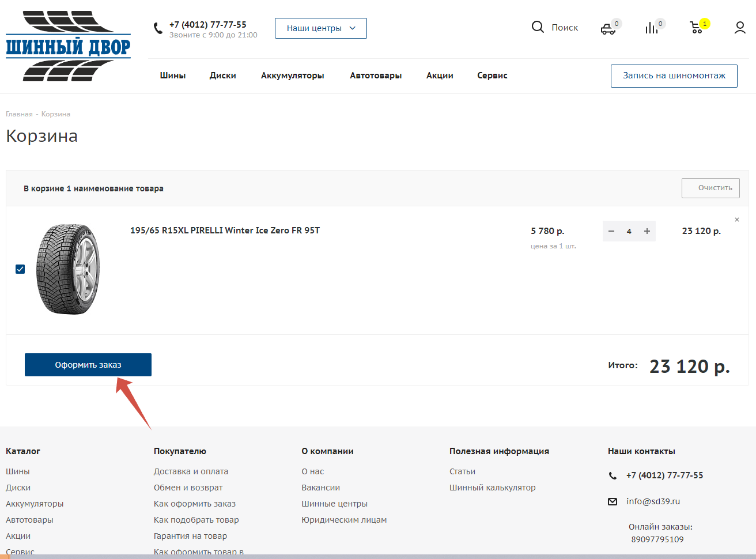Image resolution: width=756 pixels, height=559 pixels.
Task: Click the Очистить cart button
Action: [x=710, y=188]
